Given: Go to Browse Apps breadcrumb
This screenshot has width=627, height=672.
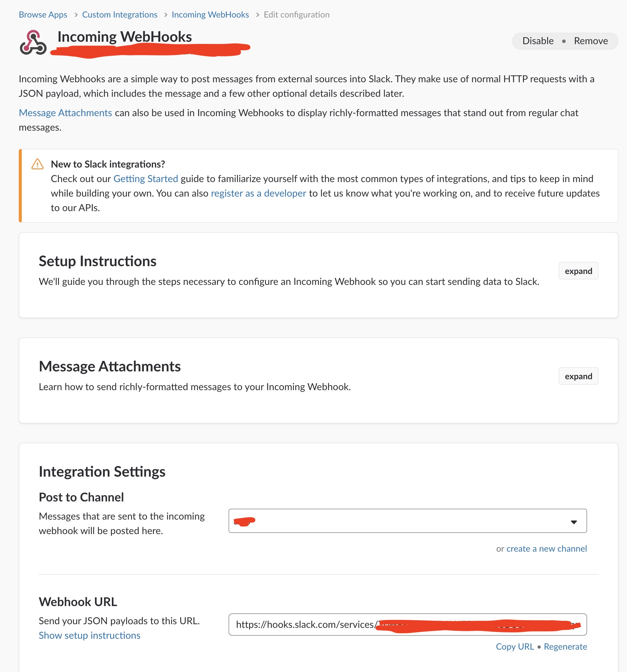Looking at the screenshot, I should (43, 15).
